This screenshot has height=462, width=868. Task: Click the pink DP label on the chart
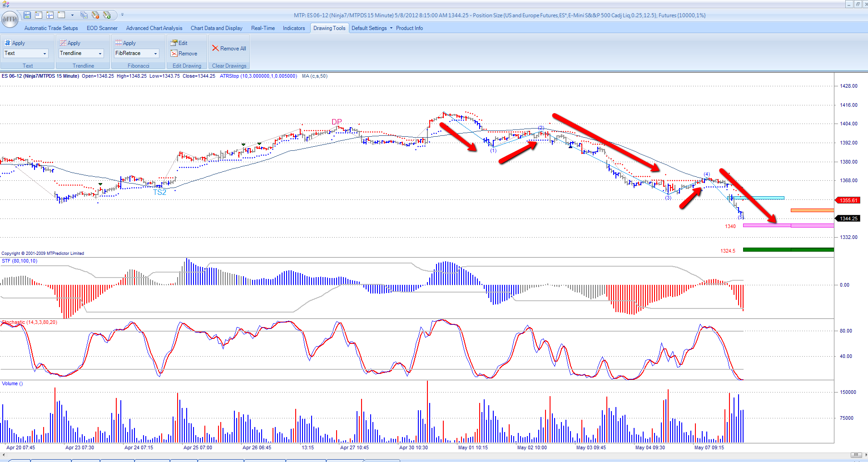(337, 122)
